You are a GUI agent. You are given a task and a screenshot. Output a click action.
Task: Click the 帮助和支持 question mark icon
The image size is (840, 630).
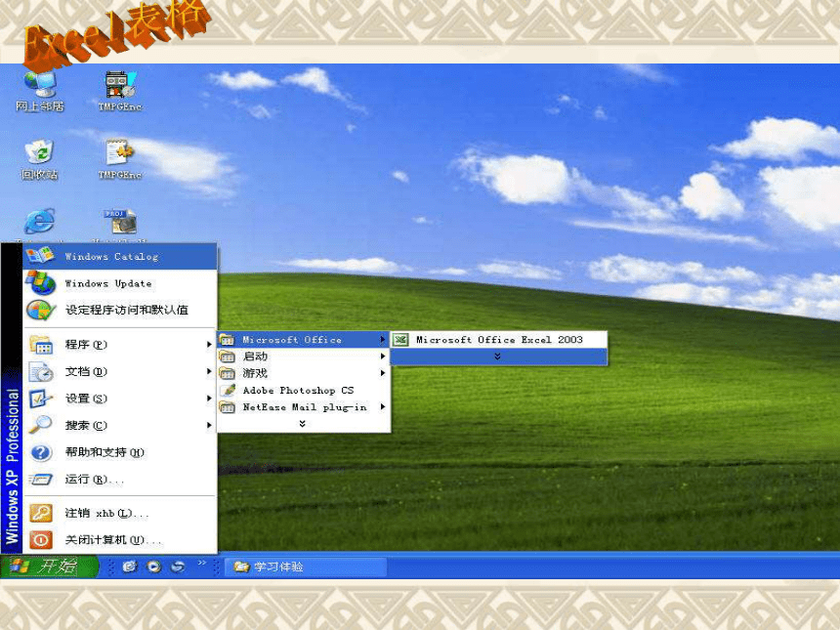(x=41, y=452)
